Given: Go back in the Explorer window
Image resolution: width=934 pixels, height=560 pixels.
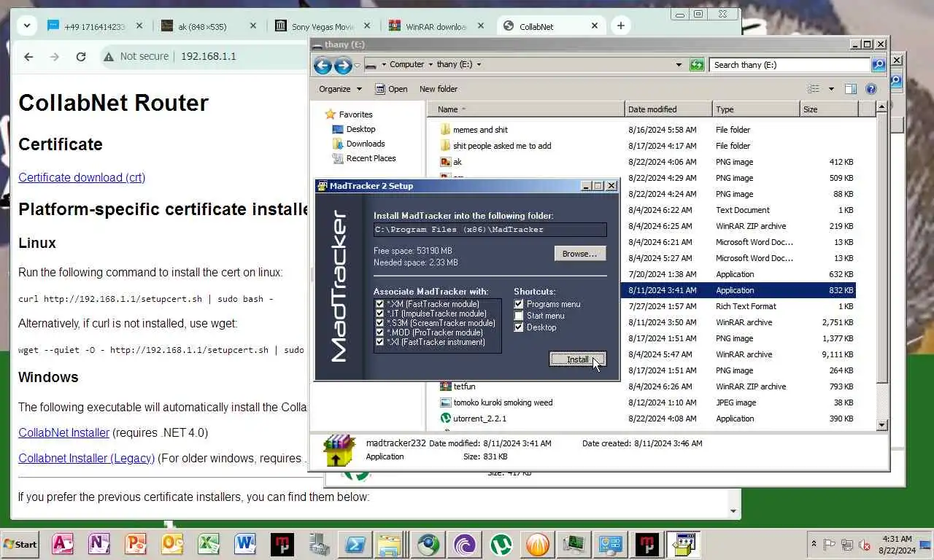Looking at the screenshot, I should [323, 65].
